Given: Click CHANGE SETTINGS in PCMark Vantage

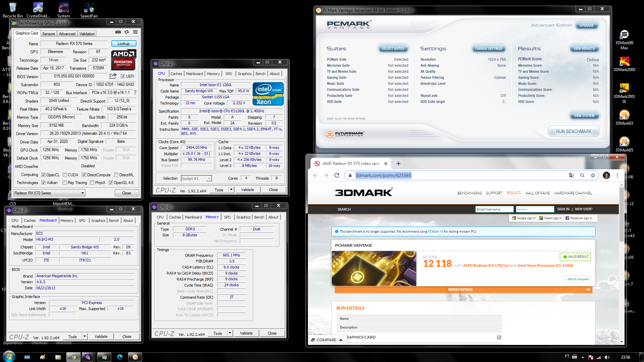Looking at the screenshot, I should (488, 49).
